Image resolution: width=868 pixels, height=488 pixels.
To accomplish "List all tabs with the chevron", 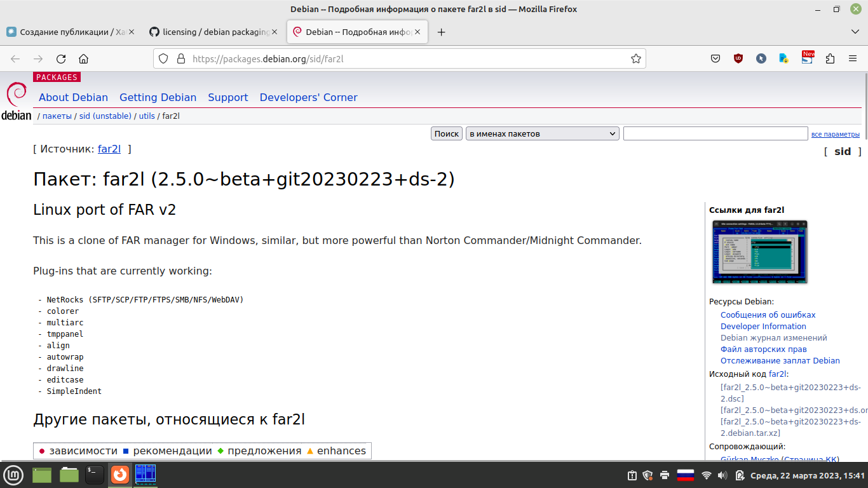I will (x=855, y=32).
